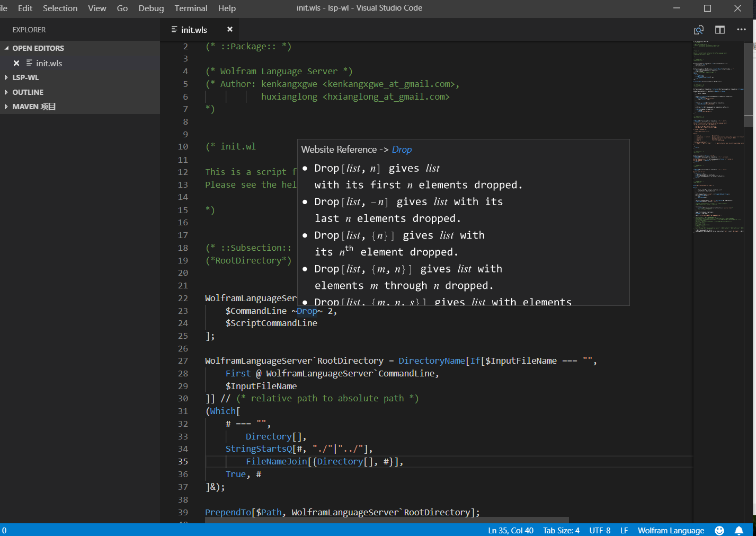
Task: Change the UTF-8 file encoding
Action: click(600, 530)
